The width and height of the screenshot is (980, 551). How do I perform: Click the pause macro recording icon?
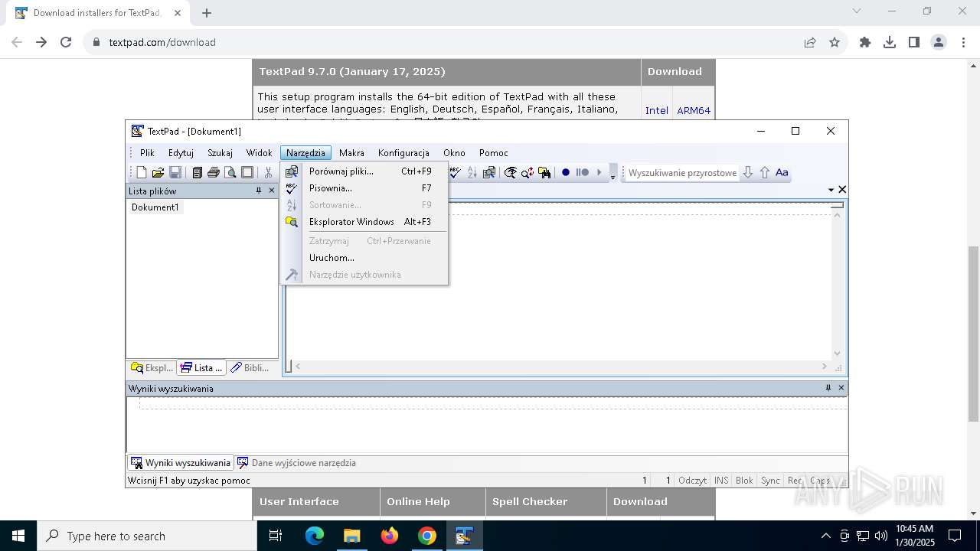pyautogui.click(x=583, y=173)
